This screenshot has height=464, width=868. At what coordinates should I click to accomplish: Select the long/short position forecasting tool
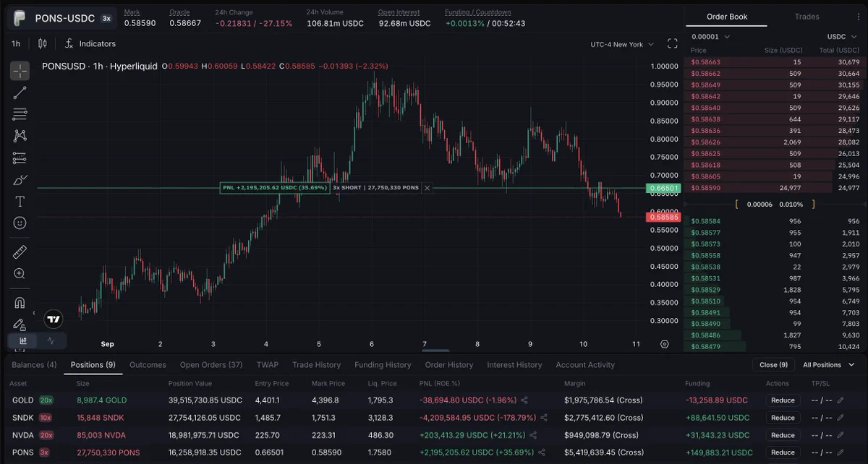pyautogui.click(x=20, y=158)
